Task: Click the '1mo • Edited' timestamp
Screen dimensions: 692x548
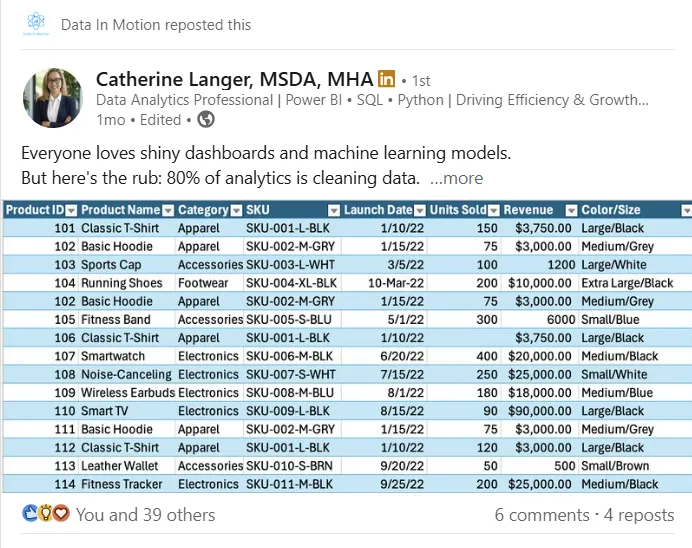Action: click(x=139, y=120)
